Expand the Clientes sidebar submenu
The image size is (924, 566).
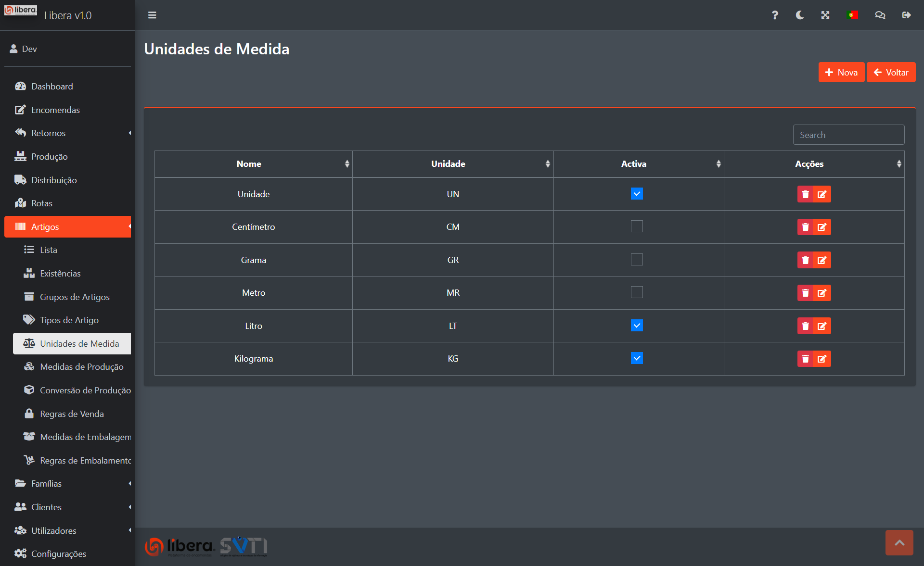67,507
